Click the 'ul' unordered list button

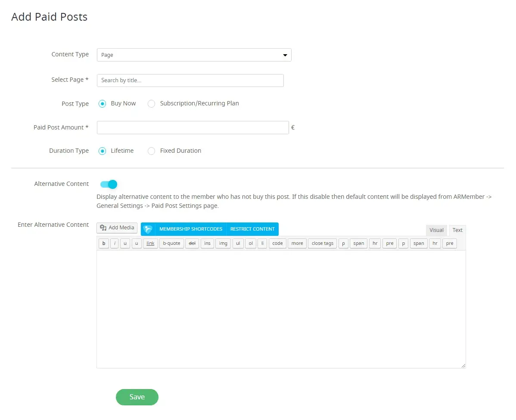238,244
